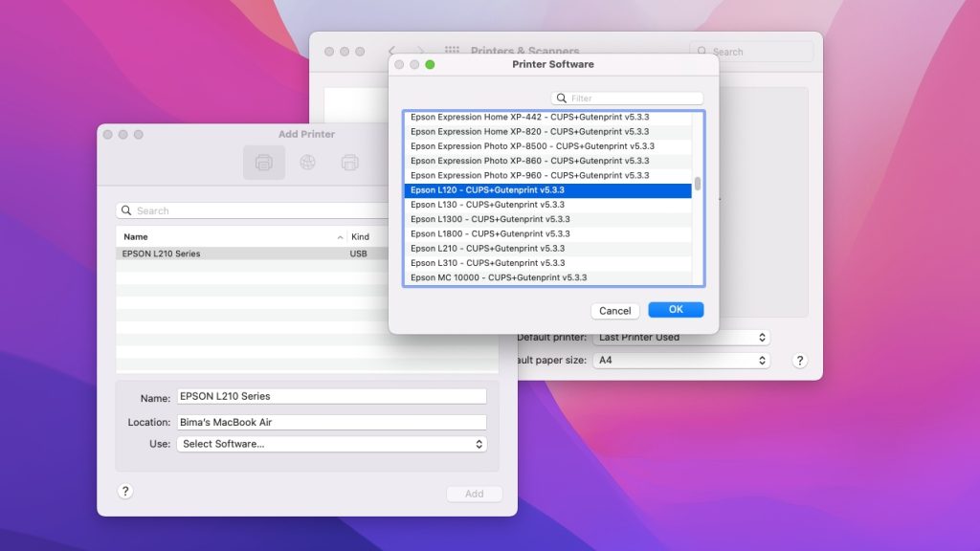Image resolution: width=980 pixels, height=551 pixels.
Task: Toggle the sort arrow on Name column
Action: point(340,237)
